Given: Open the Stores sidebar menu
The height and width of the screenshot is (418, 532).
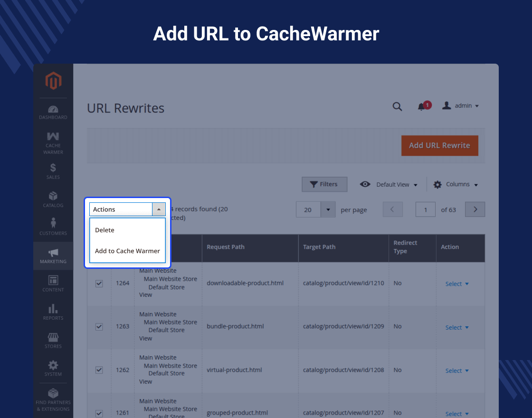Looking at the screenshot, I should point(53,340).
